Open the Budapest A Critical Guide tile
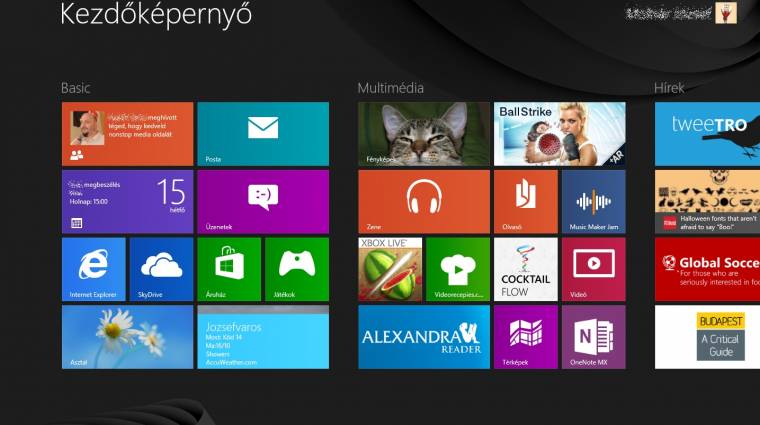 [x=708, y=337]
